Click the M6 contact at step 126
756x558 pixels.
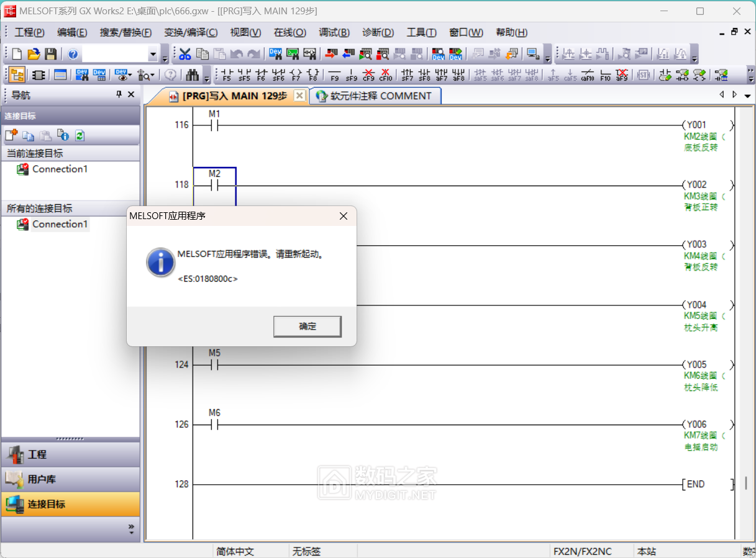(x=214, y=425)
